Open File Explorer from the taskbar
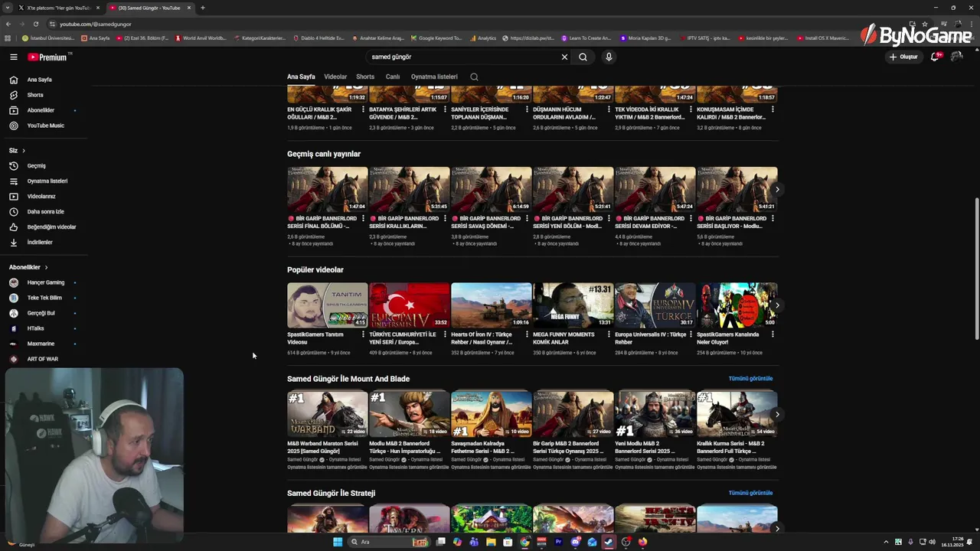980x551 pixels. [491, 542]
